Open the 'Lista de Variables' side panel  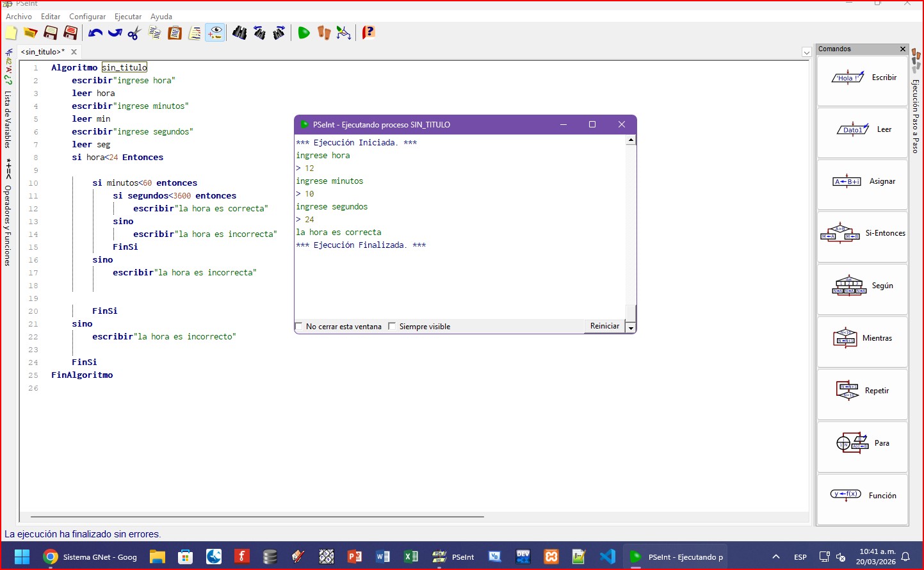[x=8, y=118]
